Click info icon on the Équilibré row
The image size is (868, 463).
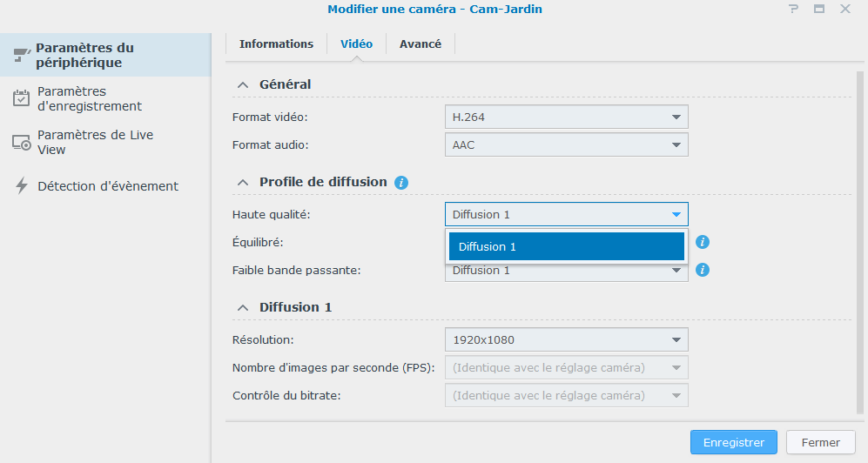[x=703, y=242]
